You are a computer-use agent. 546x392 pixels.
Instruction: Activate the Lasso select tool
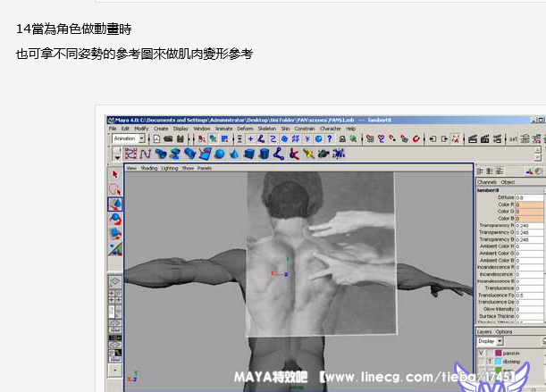pyautogui.click(x=115, y=188)
